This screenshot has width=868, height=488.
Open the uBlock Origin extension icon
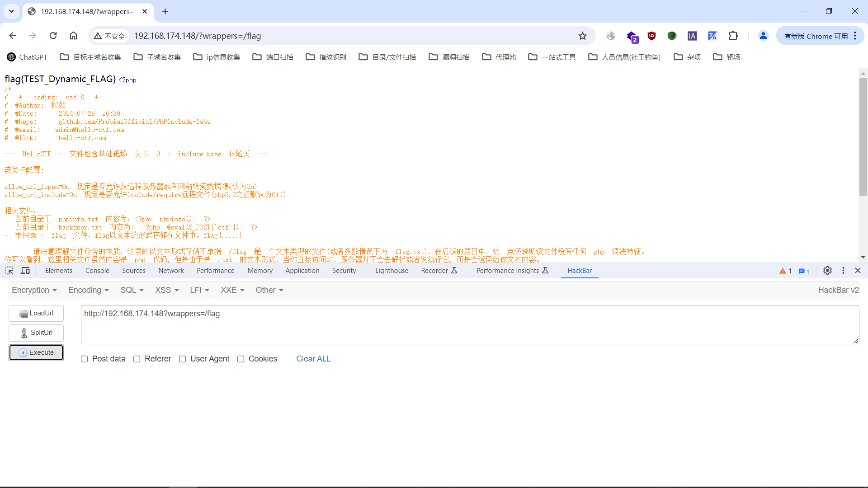coord(651,36)
